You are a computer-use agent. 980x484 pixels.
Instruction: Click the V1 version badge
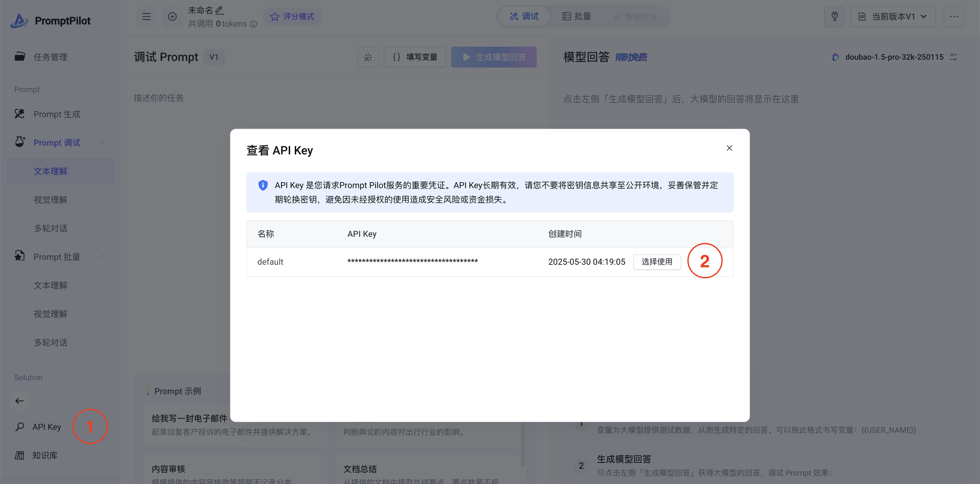(214, 57)
